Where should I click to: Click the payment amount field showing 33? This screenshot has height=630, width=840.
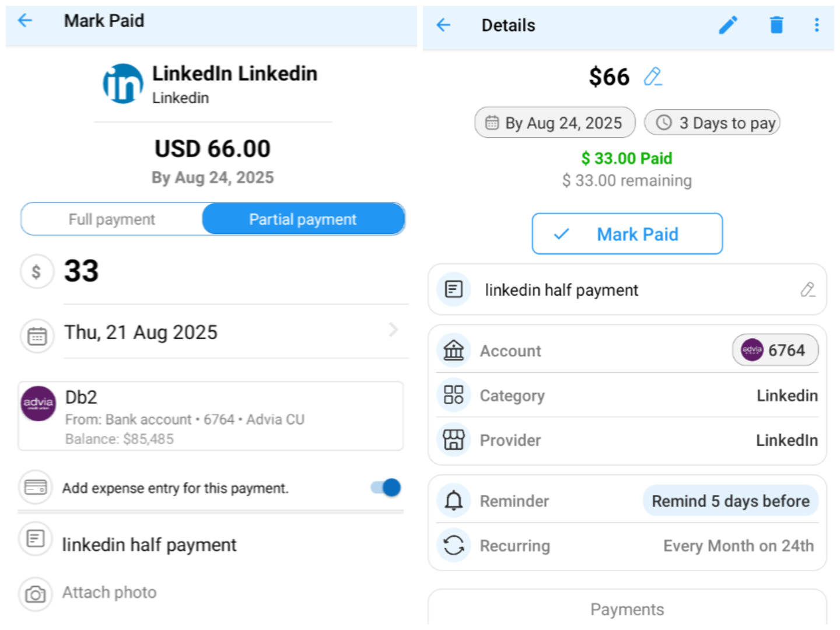click(233, 272)
